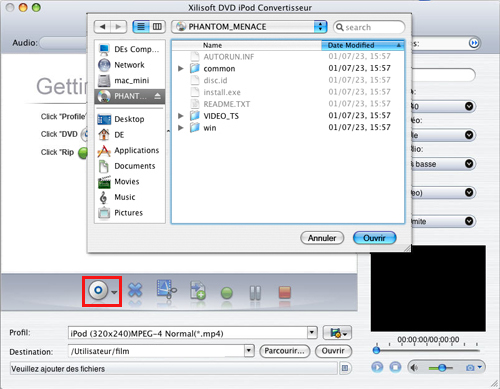Sort by Date Modified column header

coord(363,45)
